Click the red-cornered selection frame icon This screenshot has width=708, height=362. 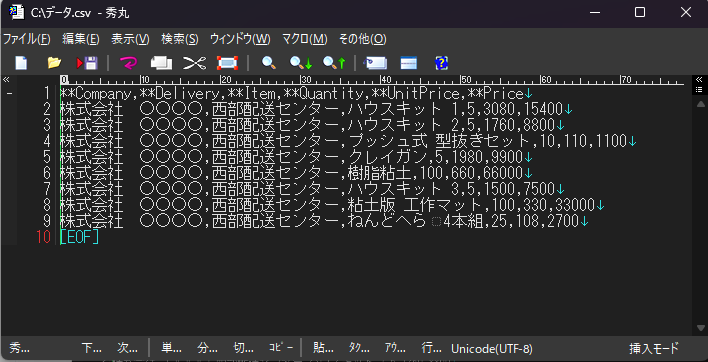pyautogui.click(x=227, y=63)
